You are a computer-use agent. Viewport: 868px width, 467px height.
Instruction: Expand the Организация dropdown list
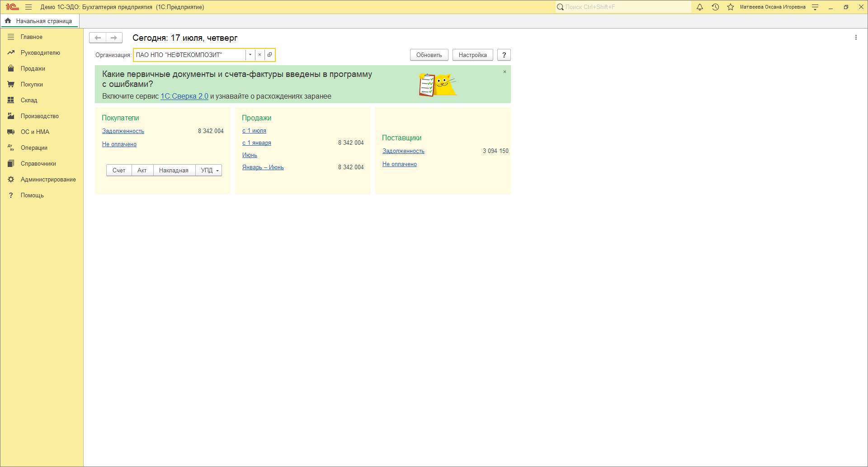coord(250,55)
